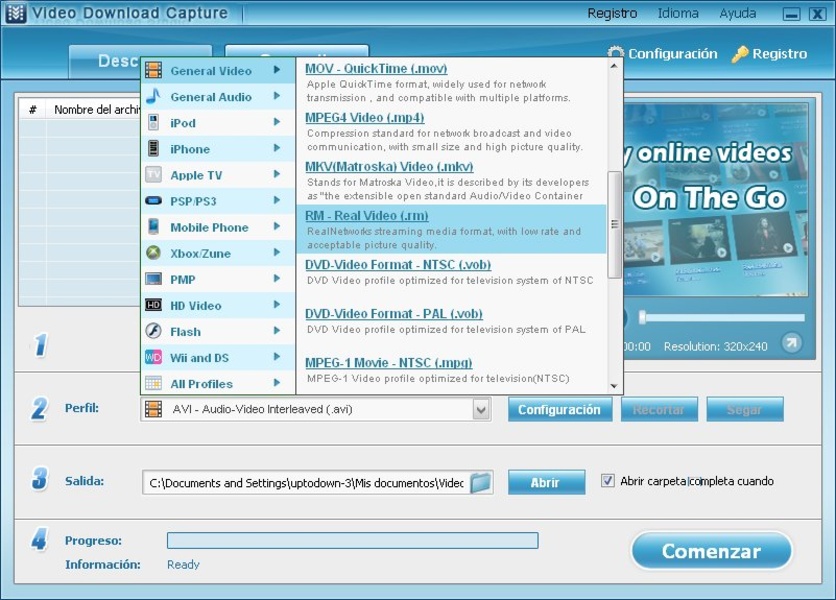
Task: Expand the Apple TV submenu arrow
Action: (277, 174)
